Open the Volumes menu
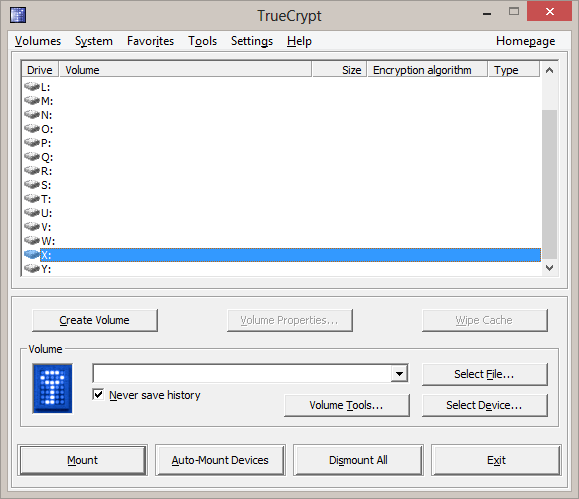The height and width of the screenshot is (499, 579). [38, 41]
